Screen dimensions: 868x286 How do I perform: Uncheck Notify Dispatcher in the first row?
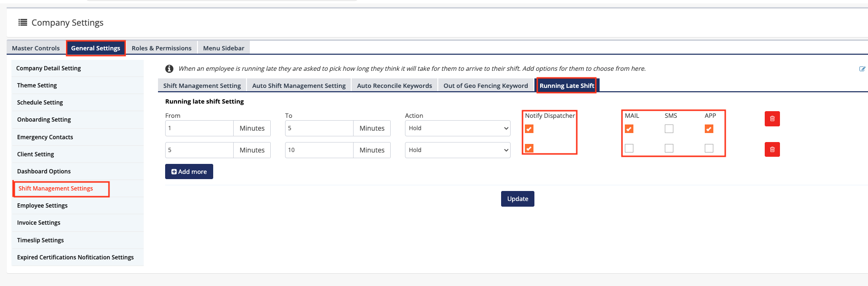pyautogui.click(x=529, y=129)
